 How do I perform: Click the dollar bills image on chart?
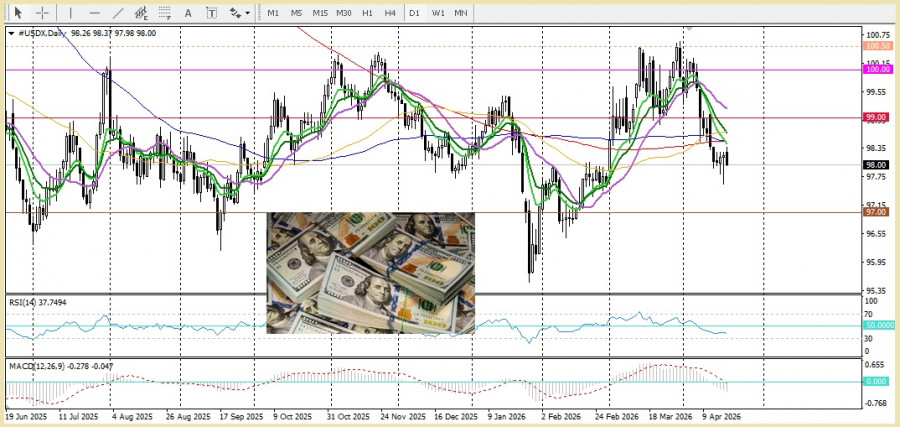pyautogui.click(x=370, y=272)
